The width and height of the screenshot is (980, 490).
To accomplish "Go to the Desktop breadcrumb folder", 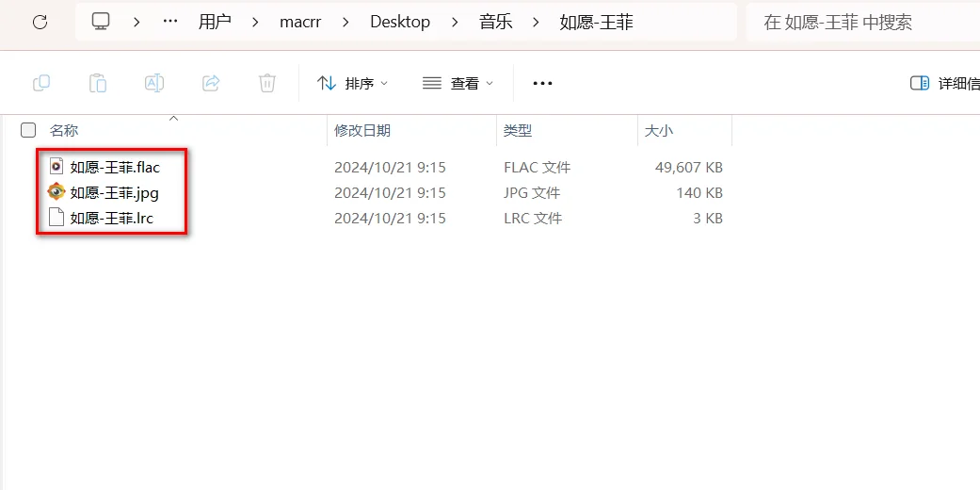I will coord(400,22).
